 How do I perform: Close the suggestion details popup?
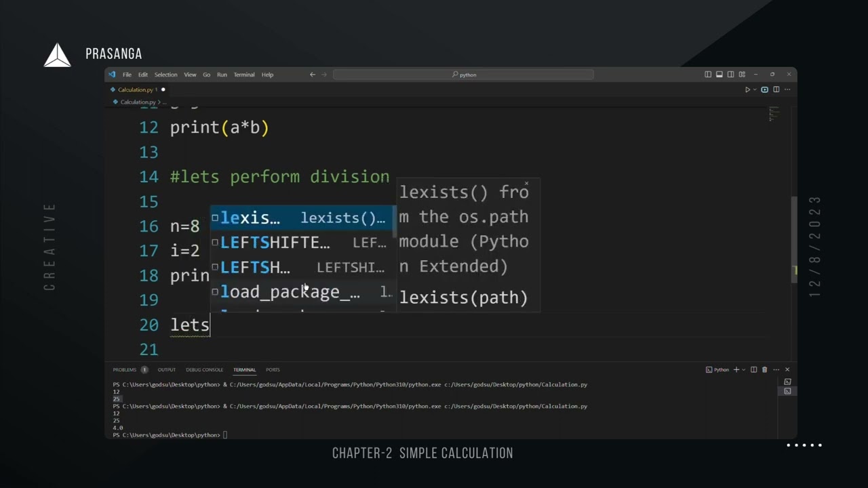point(527,183)
